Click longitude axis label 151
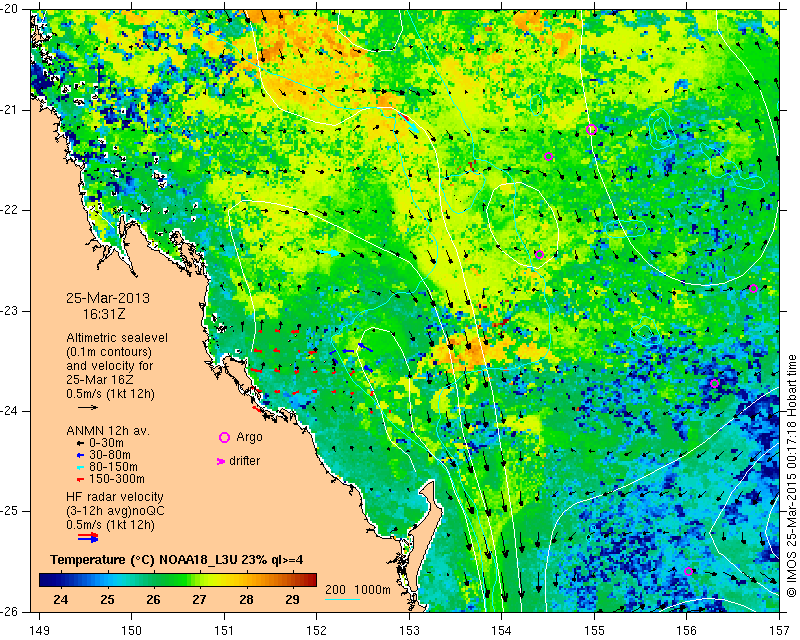Viewport: 800px width, 640px height. click(224, 631)
